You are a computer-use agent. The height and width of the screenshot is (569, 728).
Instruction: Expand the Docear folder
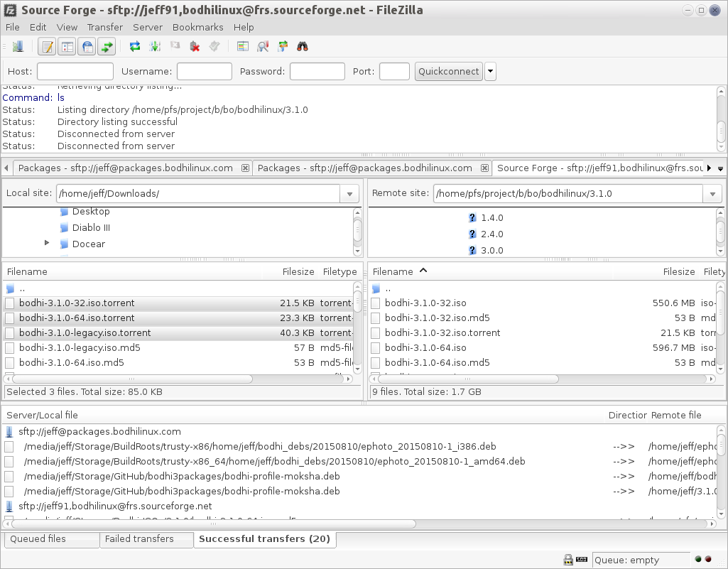[x=47, y=243]
